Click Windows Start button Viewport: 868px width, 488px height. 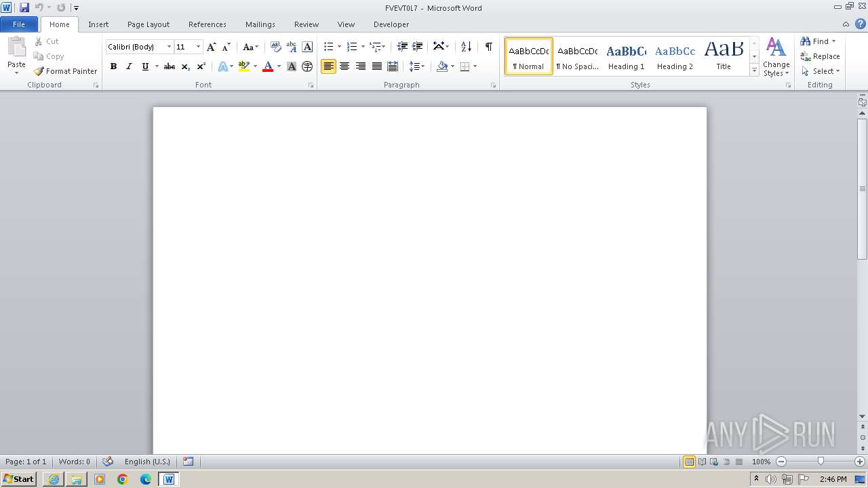click(x=19, y=479)
